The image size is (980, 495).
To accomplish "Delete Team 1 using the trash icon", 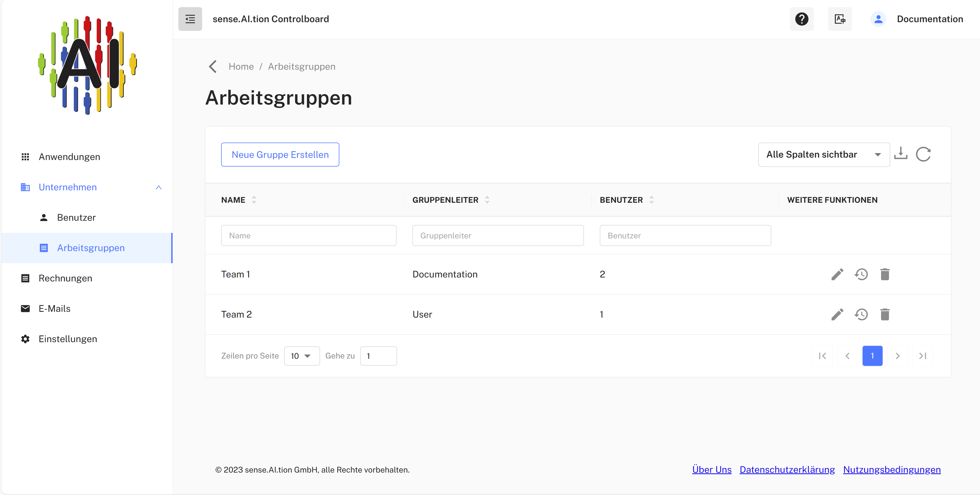I will [x=885, y=274].
